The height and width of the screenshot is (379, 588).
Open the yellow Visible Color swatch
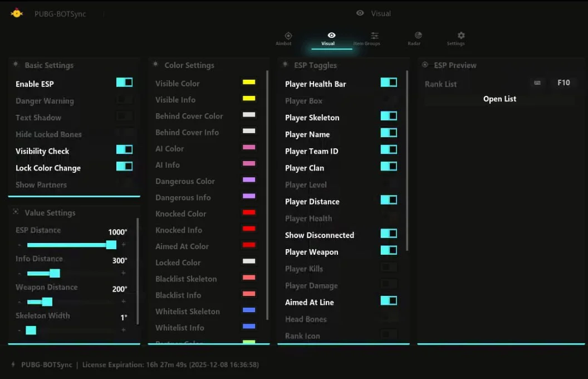pyautogui.click(x=249, y=82)
